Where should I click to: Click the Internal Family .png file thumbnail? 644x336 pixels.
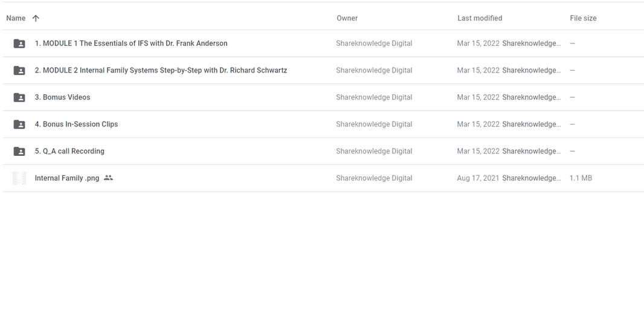point(19,178)
